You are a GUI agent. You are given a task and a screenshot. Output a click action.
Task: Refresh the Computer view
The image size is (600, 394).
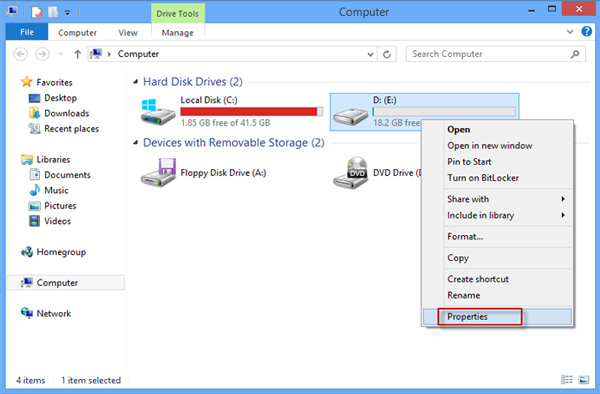coord(387,54)
